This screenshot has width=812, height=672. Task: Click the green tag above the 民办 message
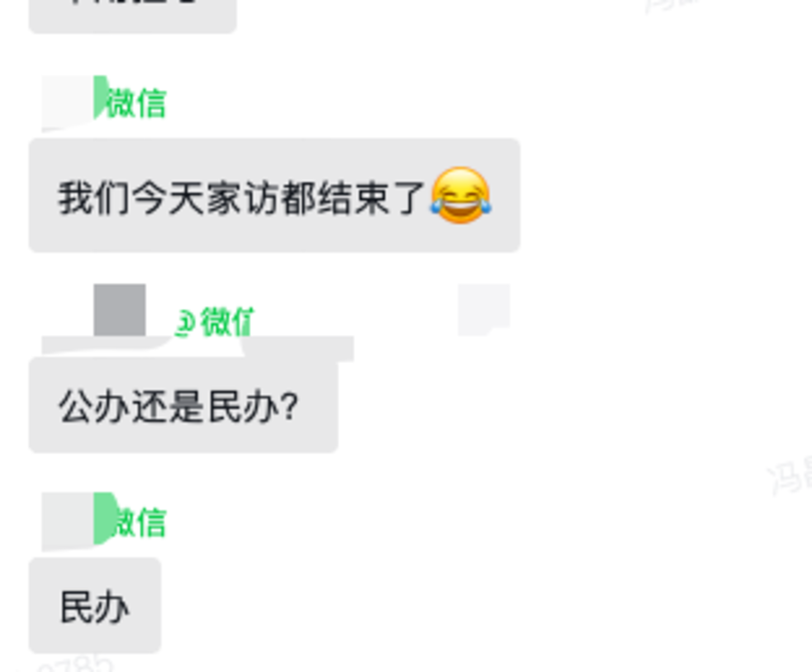105,517
